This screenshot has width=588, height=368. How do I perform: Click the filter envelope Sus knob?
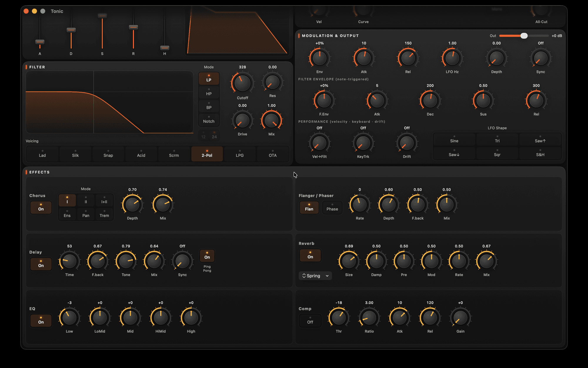[x=483, y=100]
